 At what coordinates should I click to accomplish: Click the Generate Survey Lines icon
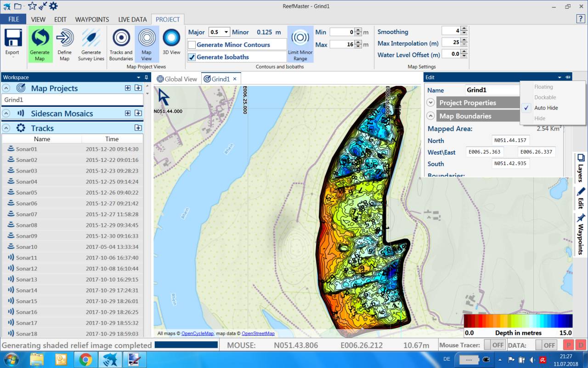pyautogui.click(x=91, y=37)
